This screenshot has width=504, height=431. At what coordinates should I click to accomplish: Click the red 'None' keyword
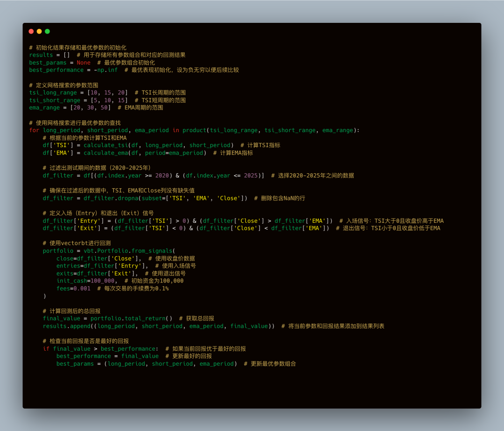point(84,63)
